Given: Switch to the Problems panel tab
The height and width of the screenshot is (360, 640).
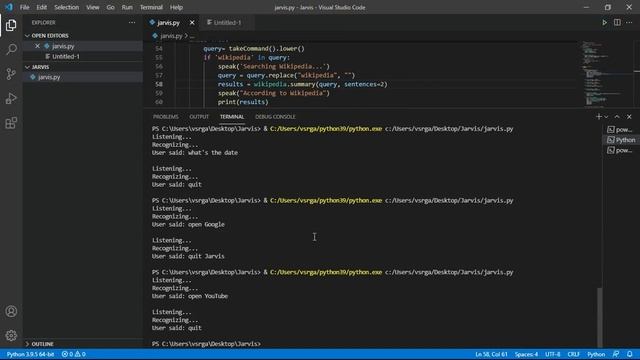Looking at the screenshot, I should [x=166, y=117].
